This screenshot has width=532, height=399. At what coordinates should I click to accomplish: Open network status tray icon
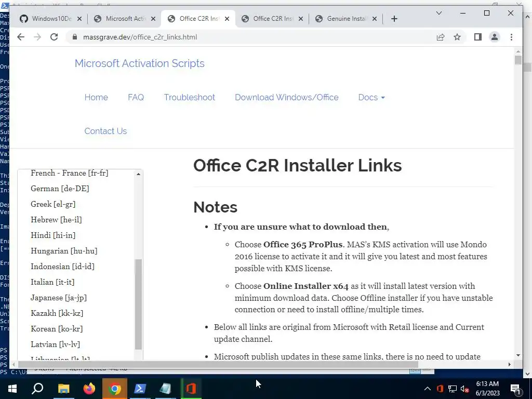click(x=453, y=389)
